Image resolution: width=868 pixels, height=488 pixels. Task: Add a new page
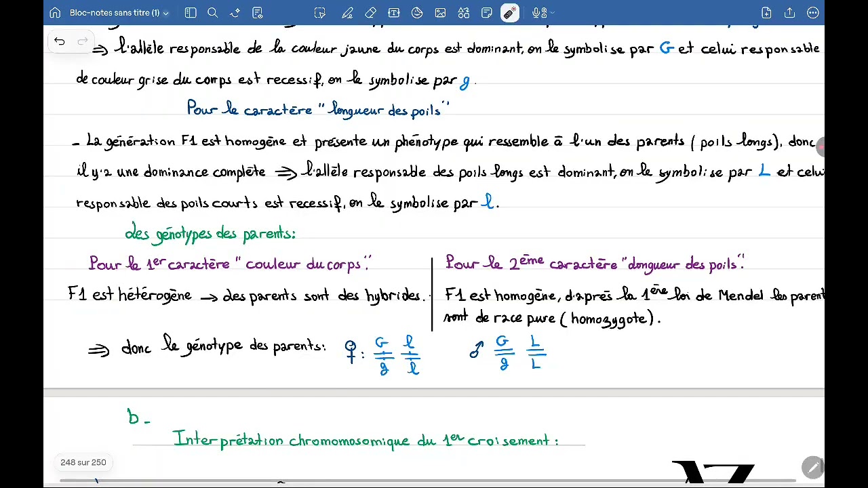coord(766,13)
